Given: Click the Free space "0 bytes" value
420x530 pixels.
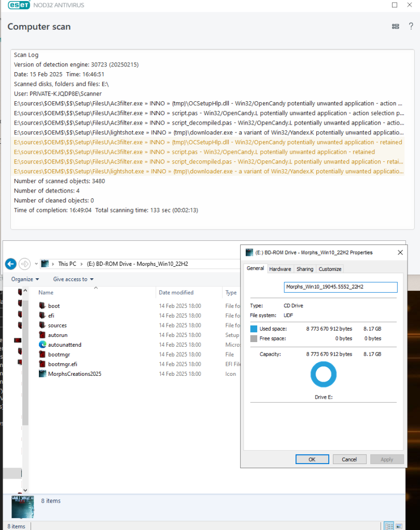Looking at the screenshot, I should pyautogui.click(x=373, y=338).
